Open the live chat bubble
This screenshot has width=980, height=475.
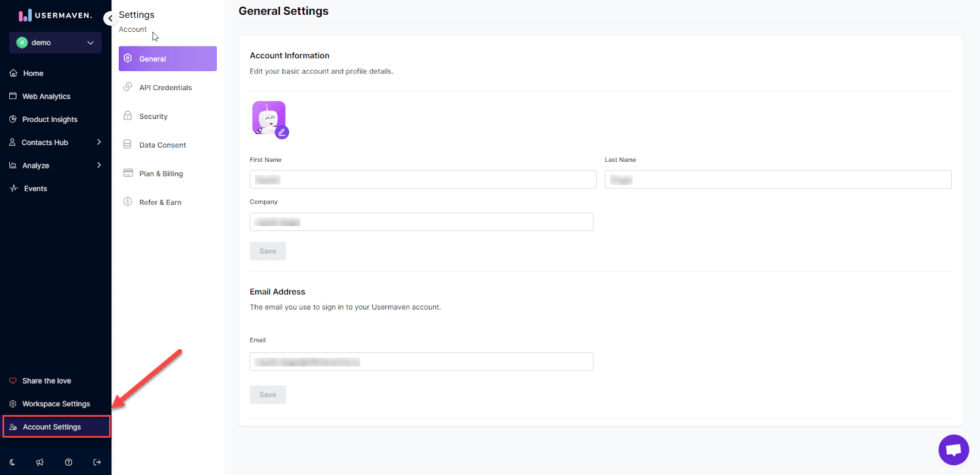tap(953, 450)
